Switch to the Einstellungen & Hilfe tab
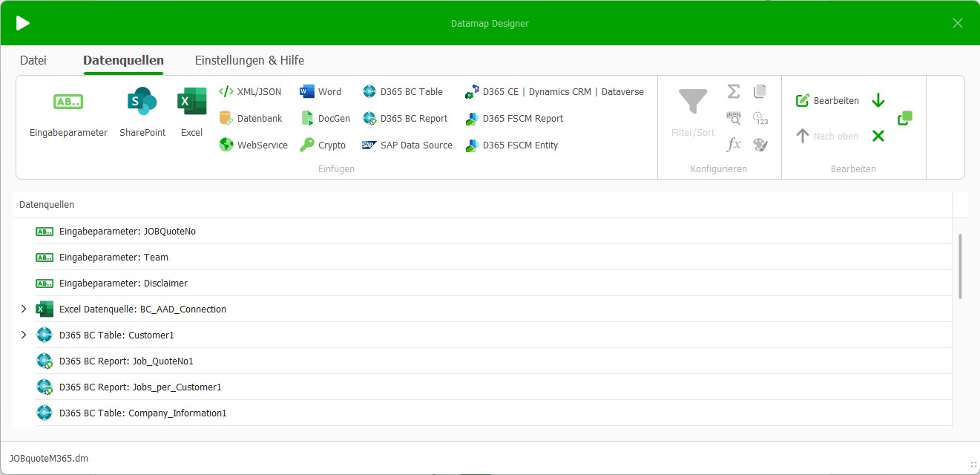Viewport: 980px width, 475px height. pos(249,60)
